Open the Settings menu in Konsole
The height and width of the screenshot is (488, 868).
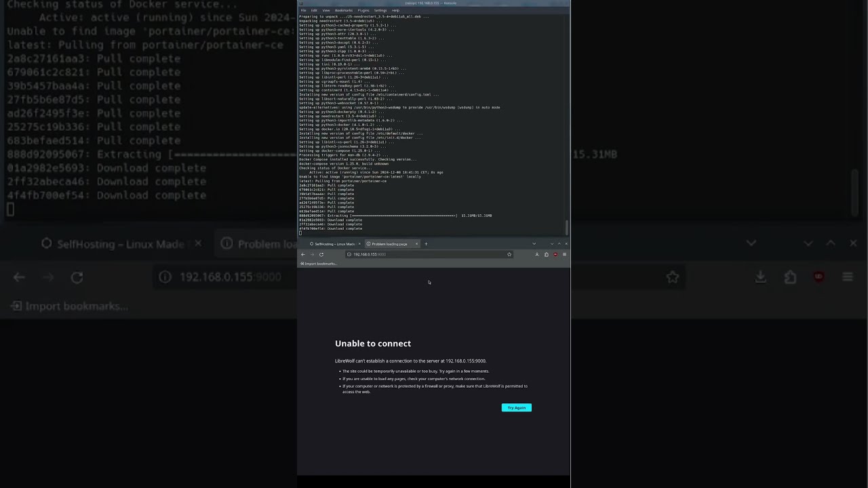click(x=380, y=10)
